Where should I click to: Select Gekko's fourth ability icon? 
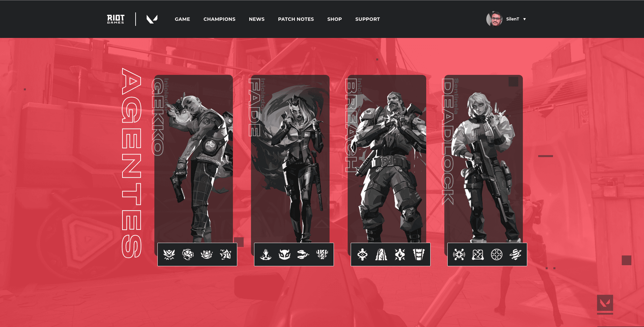tap(226, 254)
